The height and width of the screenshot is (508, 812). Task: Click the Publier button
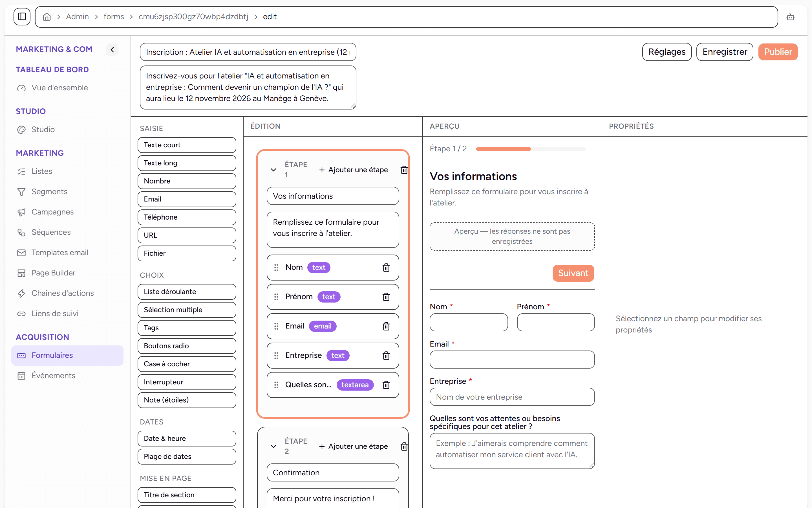tap(778, 52)
